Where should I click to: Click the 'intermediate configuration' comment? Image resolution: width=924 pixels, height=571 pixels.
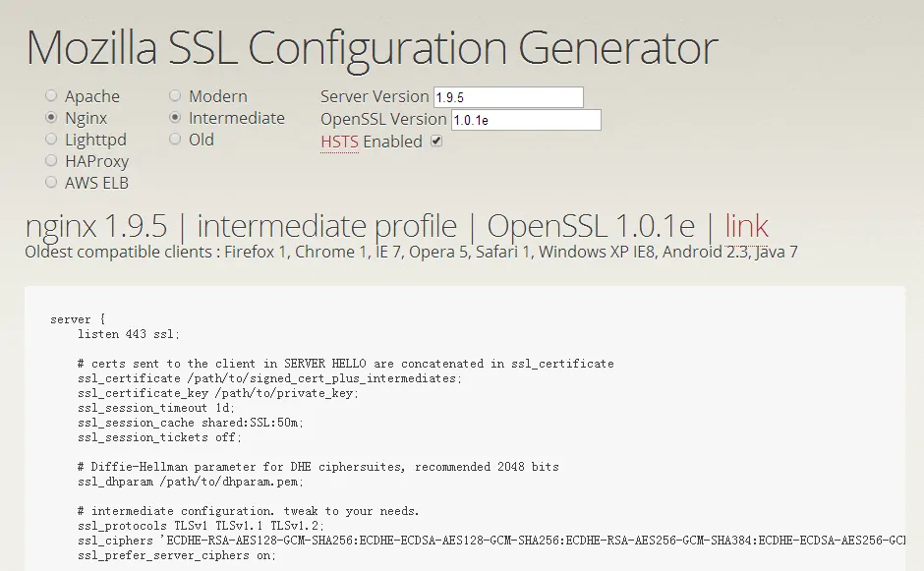tap(248, 511)
